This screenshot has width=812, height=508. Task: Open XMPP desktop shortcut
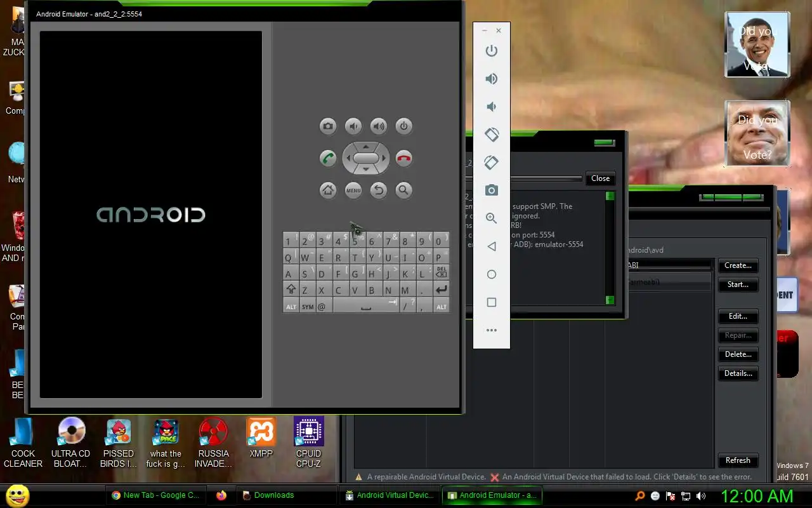pos(261,438)
